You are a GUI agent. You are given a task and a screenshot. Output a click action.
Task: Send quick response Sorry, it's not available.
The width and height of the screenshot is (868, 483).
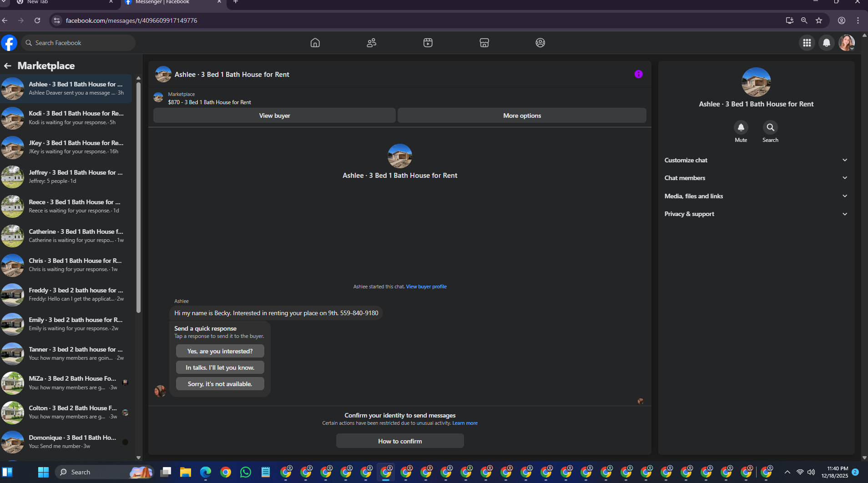click(x=220, y=384)
